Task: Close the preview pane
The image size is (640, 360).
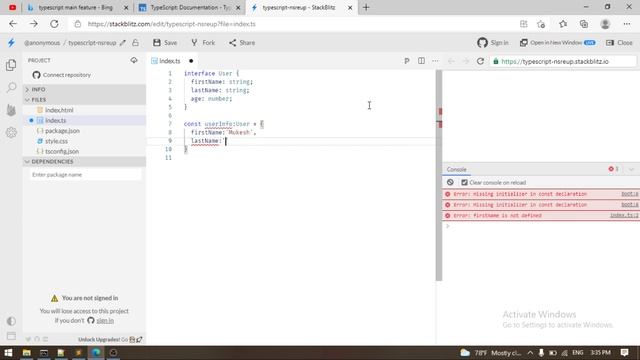Action: coord(619,42)
